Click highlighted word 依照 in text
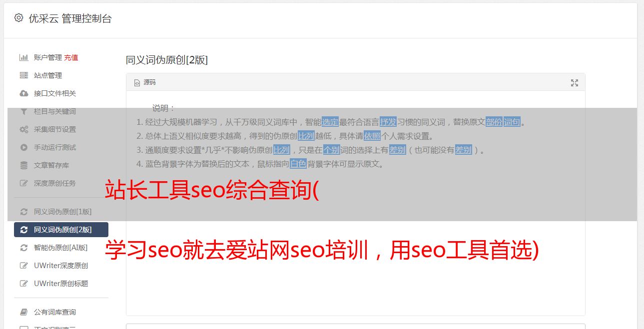This screenshot has width=644, height=329. click(372, 136)
